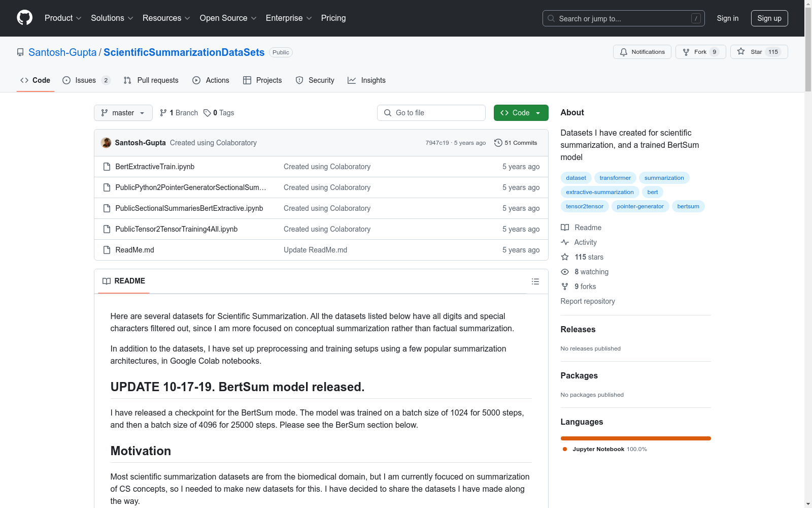This screenshot has height=508, width=812.
Task: Fork this repository
Action: [x=700, y=52]
